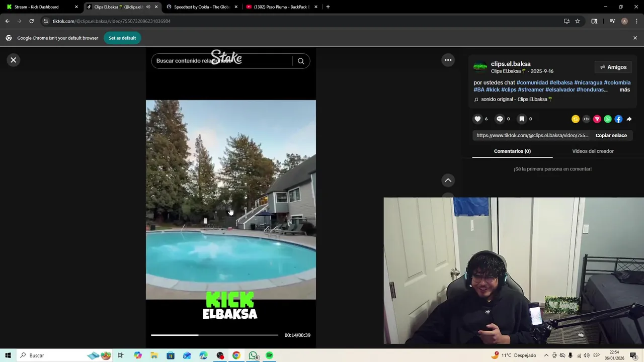This screenshot has width=644, height=362.
Task: Seek the video using the progress bar
Action: coord(214,335)
